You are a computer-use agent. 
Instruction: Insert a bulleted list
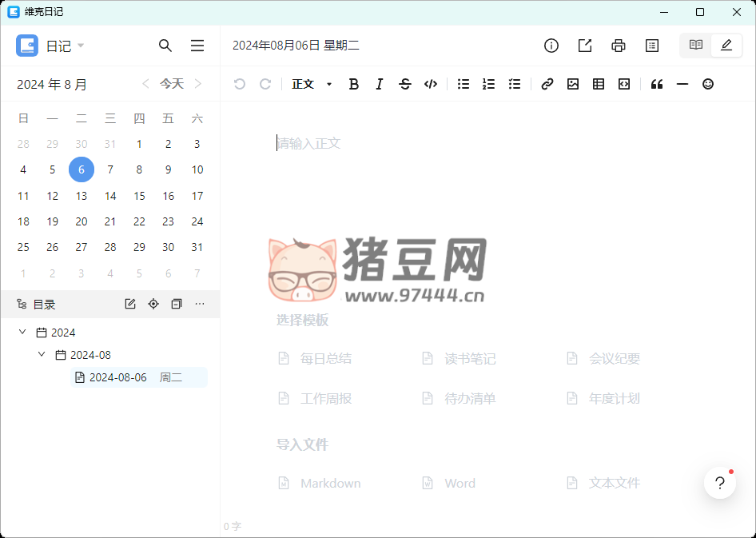pyautogui.click(x=464, y=85)
